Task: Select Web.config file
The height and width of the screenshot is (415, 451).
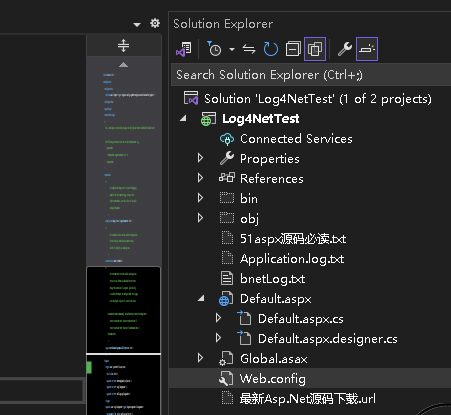Action: point(272,379)
